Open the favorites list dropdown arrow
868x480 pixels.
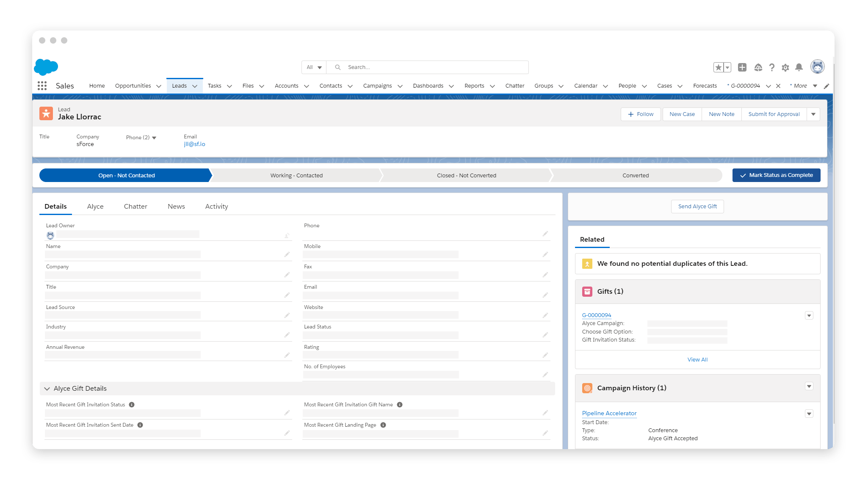coord(727,67)
